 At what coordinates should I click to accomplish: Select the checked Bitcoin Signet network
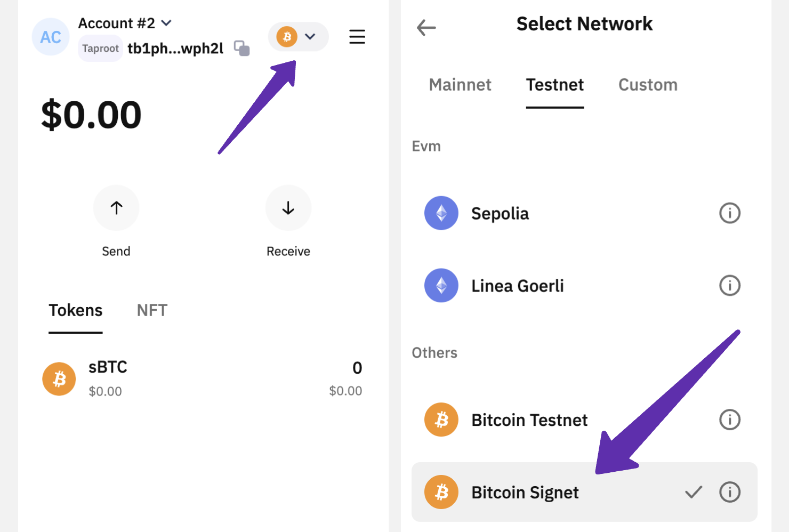click(x=525, y=492)
